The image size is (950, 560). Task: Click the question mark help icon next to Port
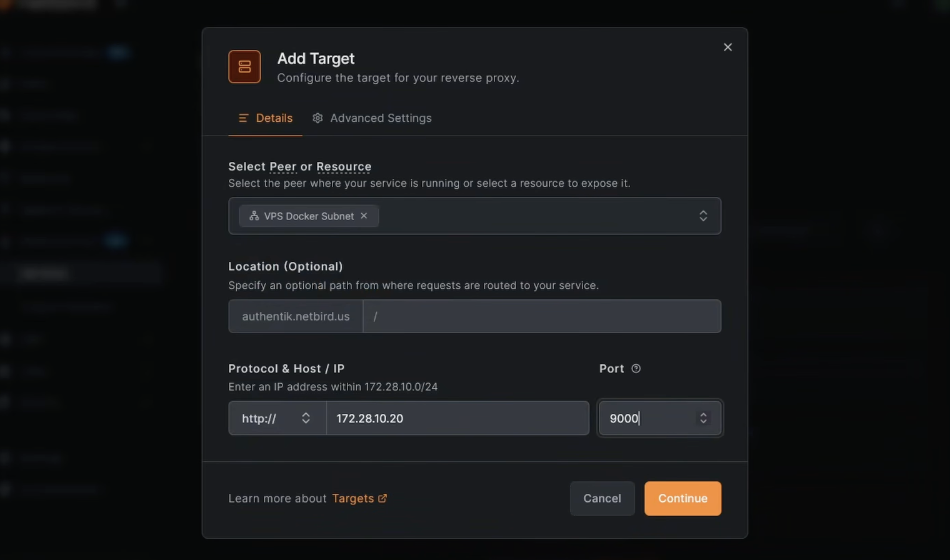click(636, 368)
